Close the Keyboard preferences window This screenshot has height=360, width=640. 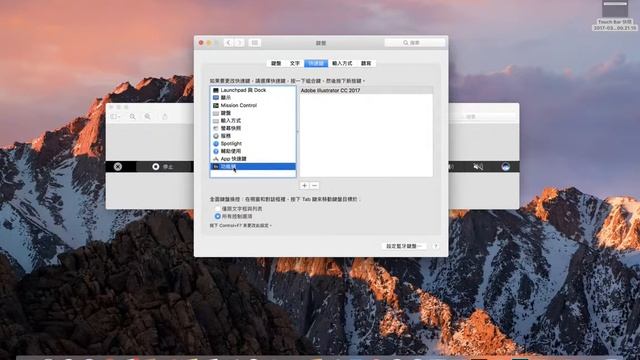201,42
